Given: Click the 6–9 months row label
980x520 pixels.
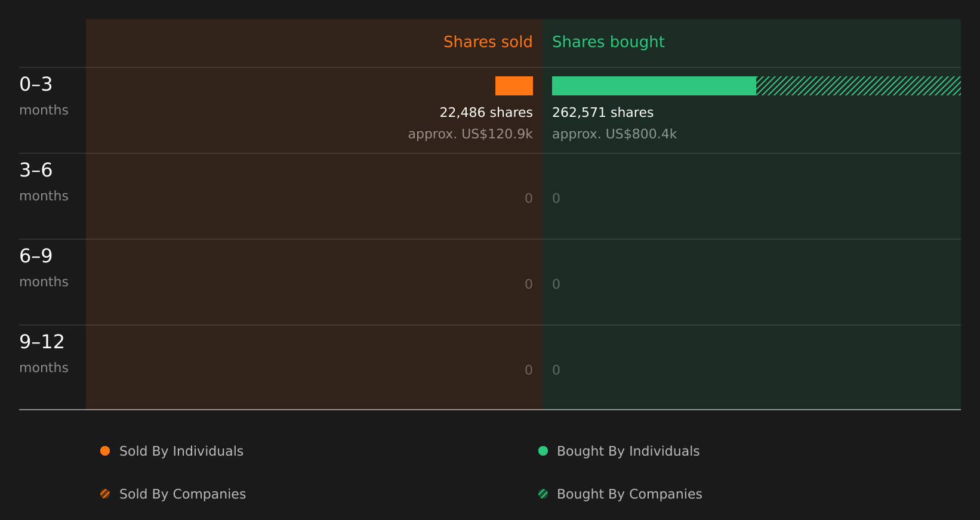Looking at the screenshot, I should tap(44, 268).
